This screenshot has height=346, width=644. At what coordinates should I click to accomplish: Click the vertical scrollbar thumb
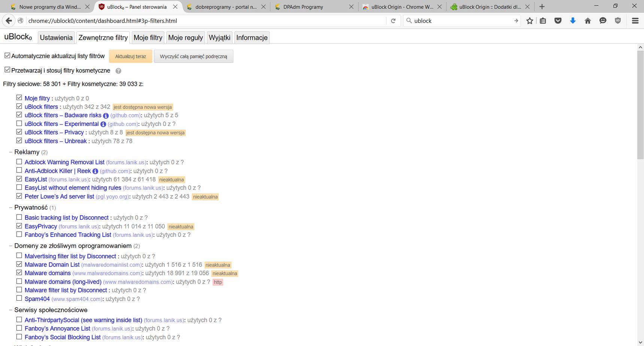pyautogui.click(x=640, y=105)
